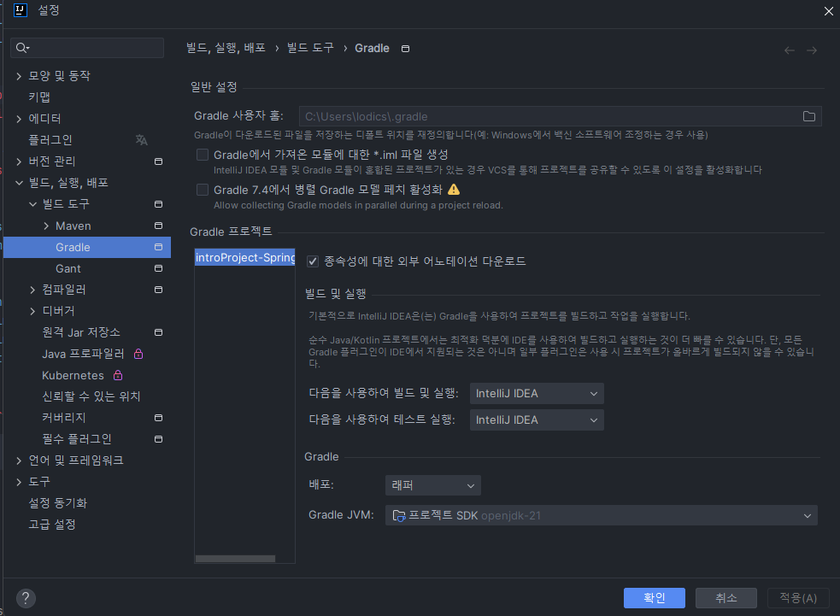This screenshot has height=616, width=840.
Task: Open Kubernetes settings page
Action: click(x=73, y=375)
